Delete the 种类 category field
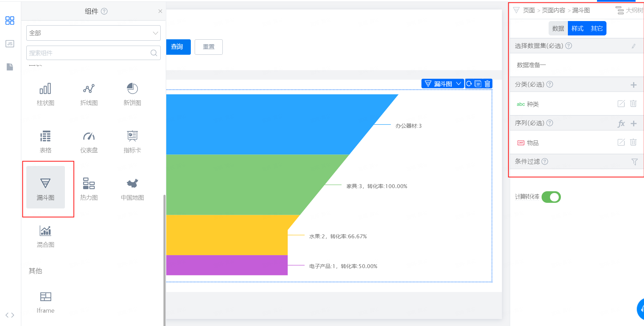 pyautogui.click(x=633, y=104)
